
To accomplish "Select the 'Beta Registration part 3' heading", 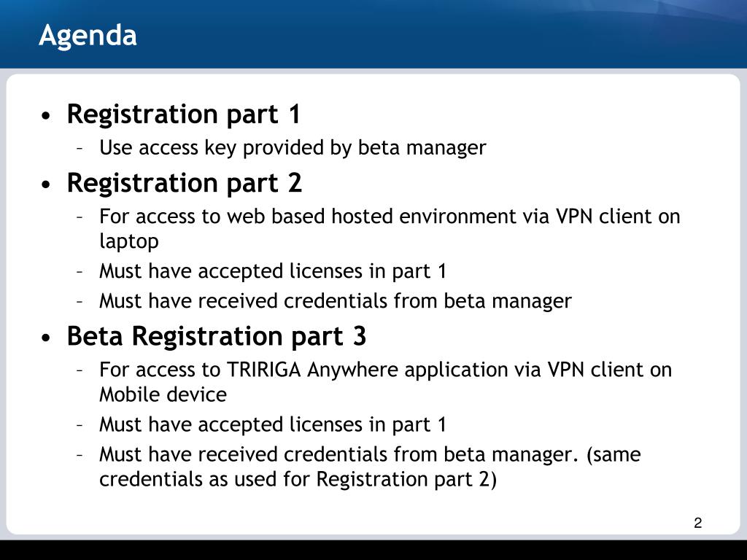I will point(216,336).
